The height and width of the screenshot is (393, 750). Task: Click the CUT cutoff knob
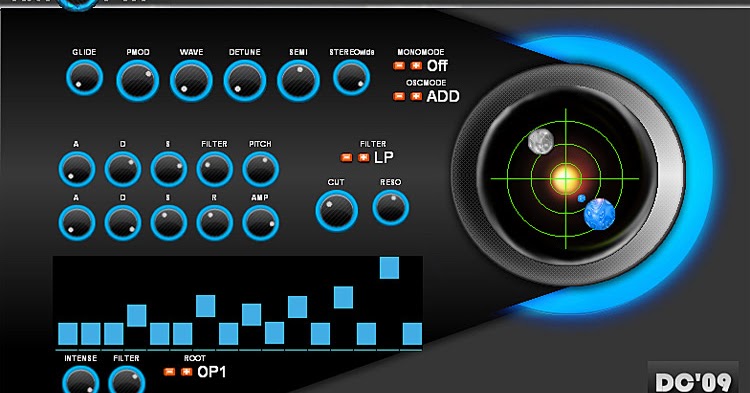337,211
